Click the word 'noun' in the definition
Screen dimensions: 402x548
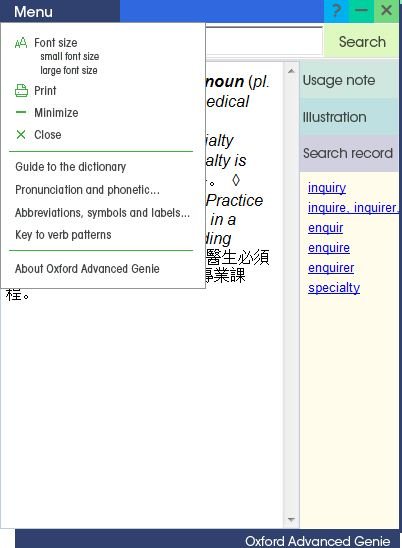tap(224, 81)
